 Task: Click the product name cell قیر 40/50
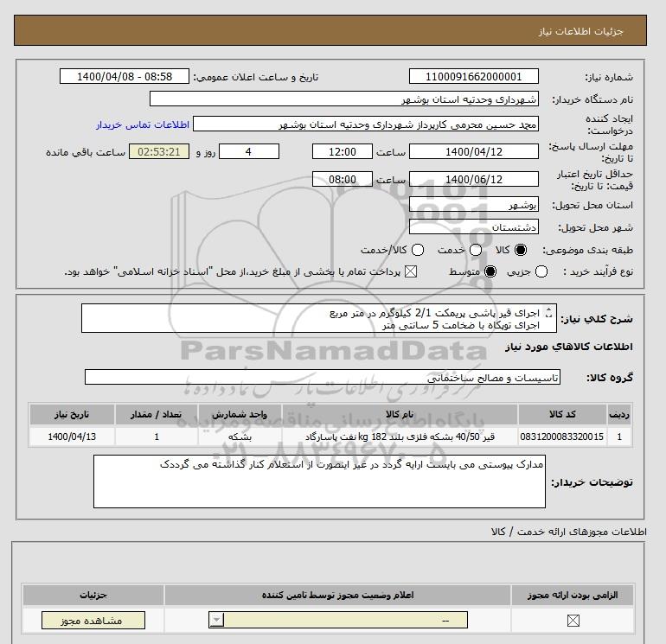tap(400, 437)
